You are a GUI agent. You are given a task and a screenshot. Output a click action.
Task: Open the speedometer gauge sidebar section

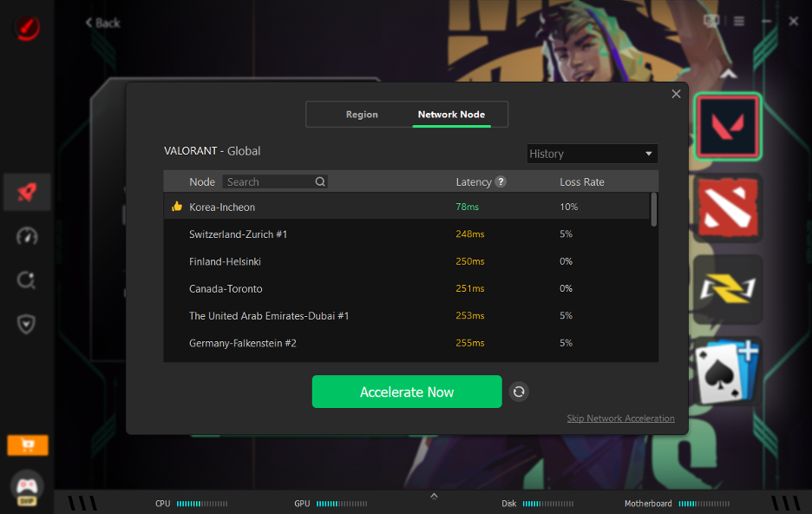(x=27, y=236)
